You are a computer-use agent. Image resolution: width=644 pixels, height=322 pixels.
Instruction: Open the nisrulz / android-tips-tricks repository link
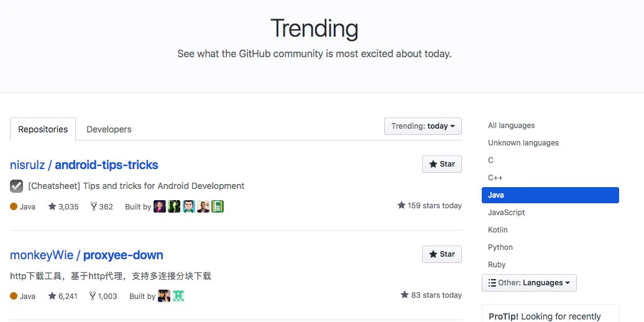(84, 165)
